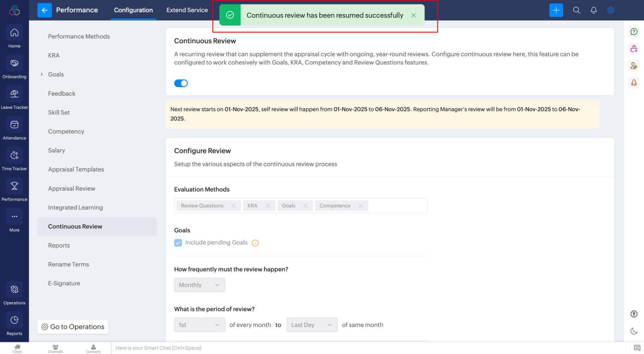Open the search icon in header
Viewport: 644px width, 354px height.
click(577, 10)
